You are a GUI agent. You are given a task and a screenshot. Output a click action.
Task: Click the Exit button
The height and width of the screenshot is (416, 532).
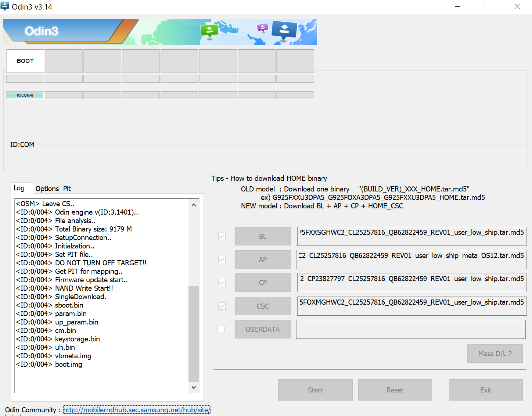pyautogui.click(x=486, y=390)
